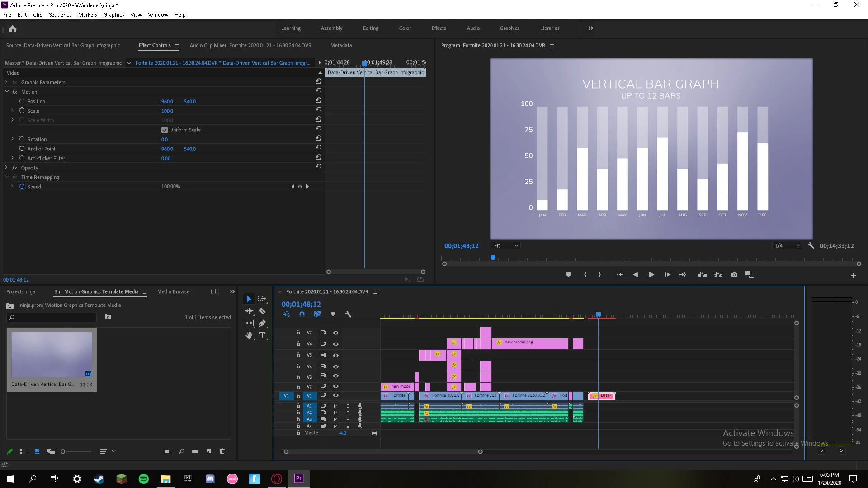Select the Type tool
Screen dimensions: 868x488
click(262, 335)
